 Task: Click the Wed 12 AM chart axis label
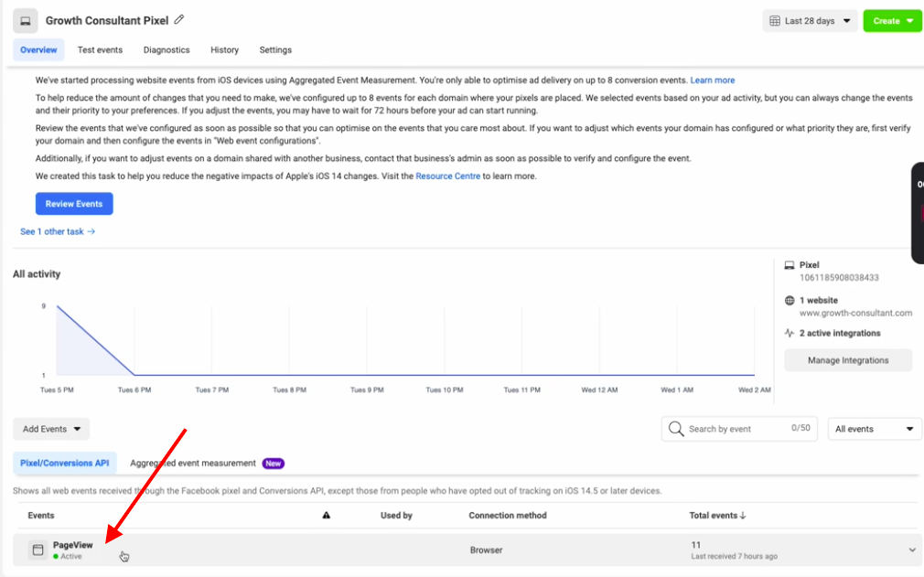[x=599, y=390]
